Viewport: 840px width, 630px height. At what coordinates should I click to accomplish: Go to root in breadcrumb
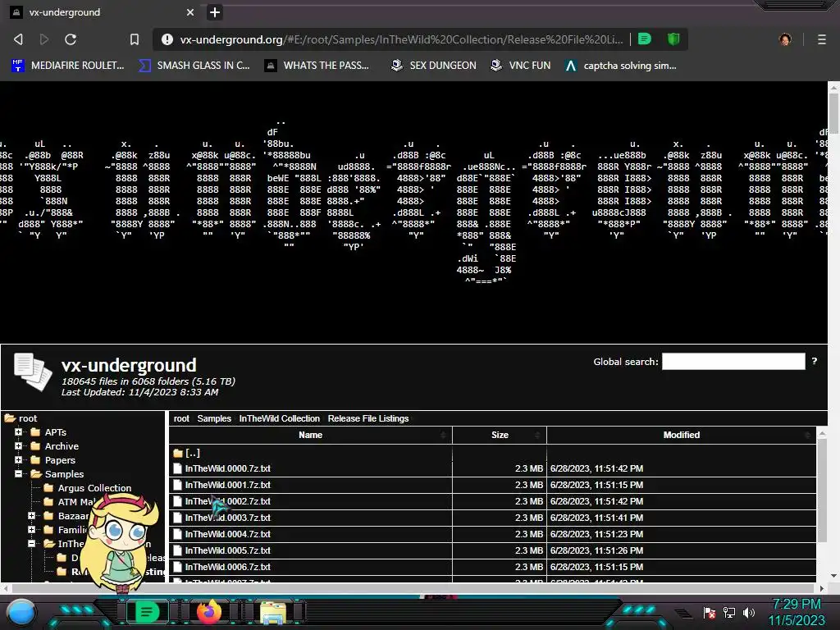click(x=181, y=418)
